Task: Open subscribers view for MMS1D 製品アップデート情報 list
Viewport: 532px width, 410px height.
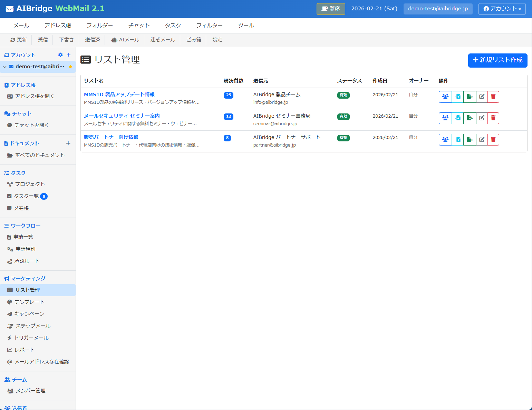Action: pos(445,97)
